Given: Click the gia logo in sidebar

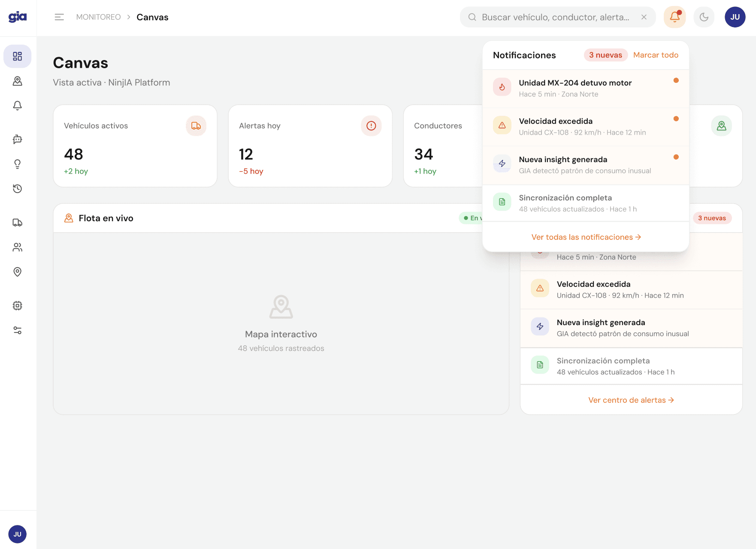Looking at the screenshot, I should [18, 17].
